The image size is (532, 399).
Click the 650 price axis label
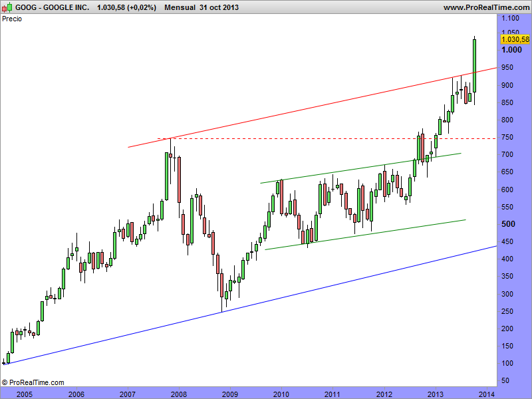(x=507, y=172)
